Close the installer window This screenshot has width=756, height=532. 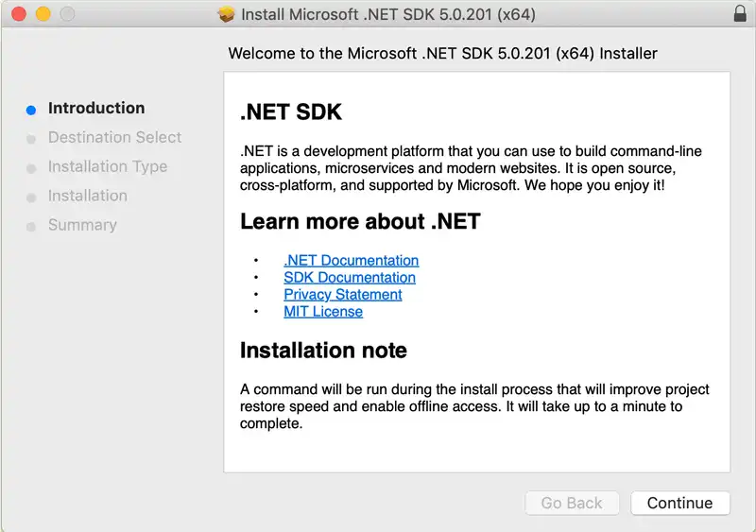18,14
